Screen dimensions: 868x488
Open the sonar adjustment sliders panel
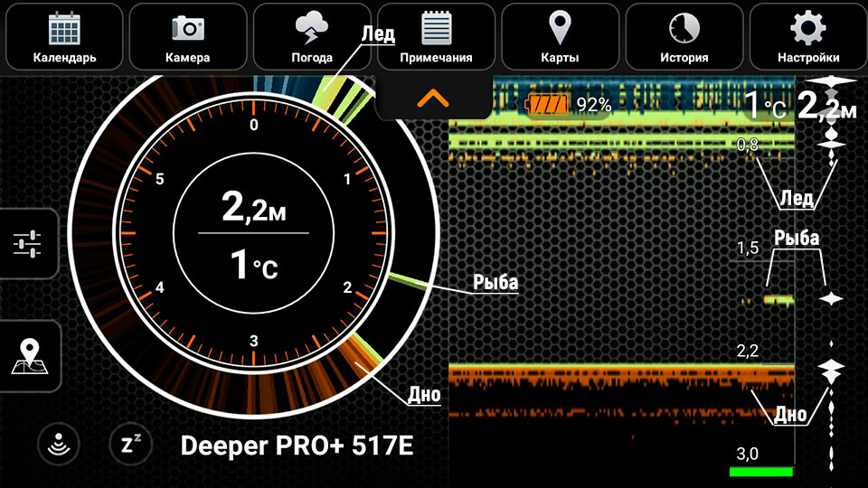[28, 244]
